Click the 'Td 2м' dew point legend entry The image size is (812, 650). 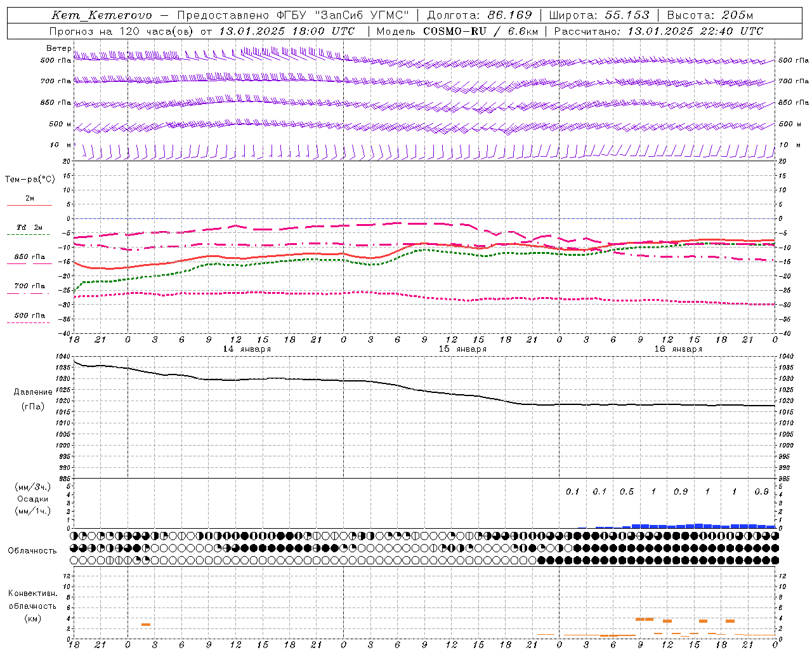coord(29,227)
